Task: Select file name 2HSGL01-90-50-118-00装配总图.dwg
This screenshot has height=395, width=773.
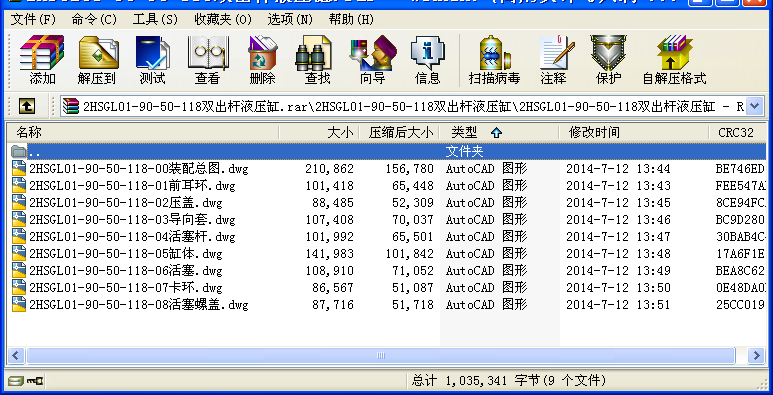Action: [139, 169]
